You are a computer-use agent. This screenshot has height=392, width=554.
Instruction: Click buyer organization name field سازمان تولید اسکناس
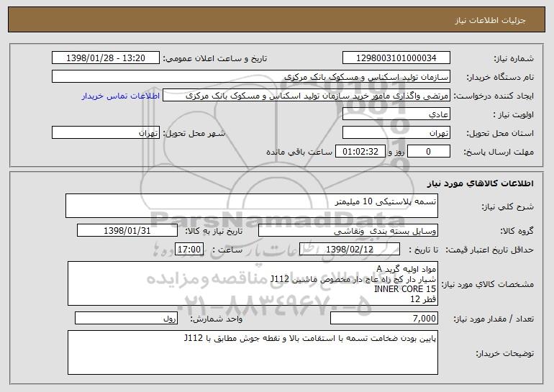251,77
